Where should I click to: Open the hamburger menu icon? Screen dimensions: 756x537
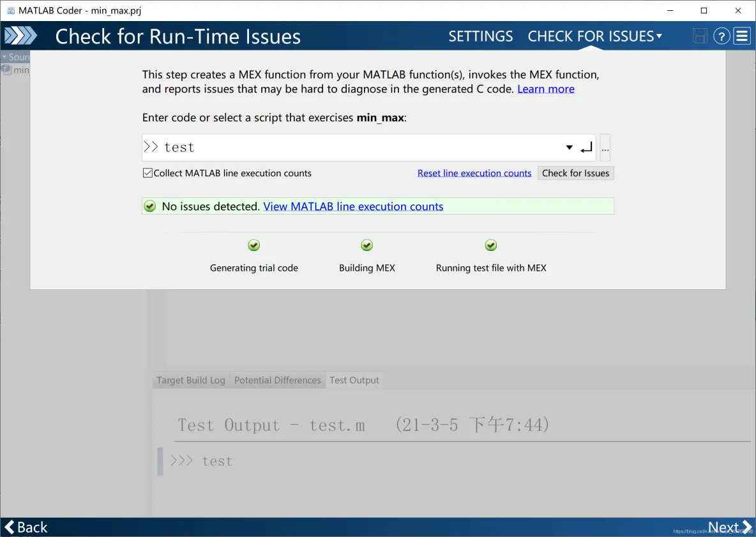(x=742, y=36)
